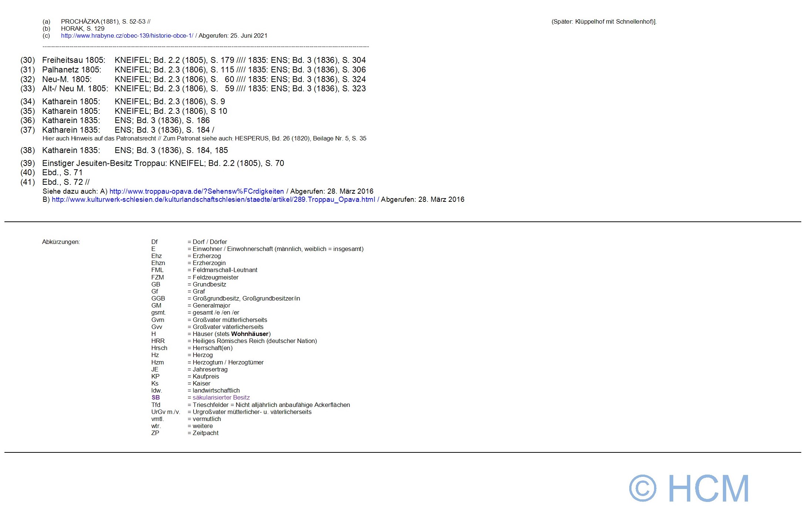The image size is (812, 506).
Task: Click the 'Abkürzungen:' heading
Action: [61, 242]
